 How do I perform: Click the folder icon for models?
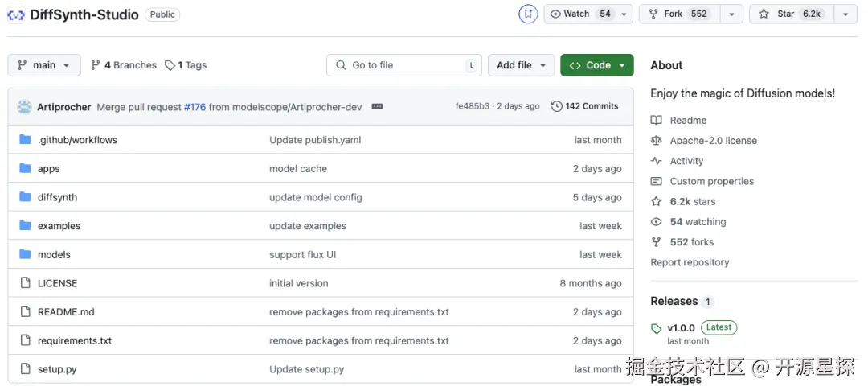25,254
